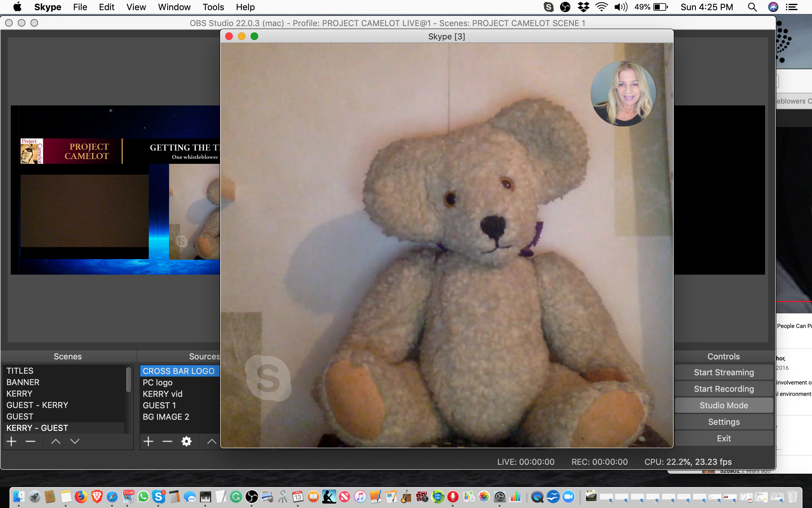Open Safari from the dock

(x=112, y=497)
